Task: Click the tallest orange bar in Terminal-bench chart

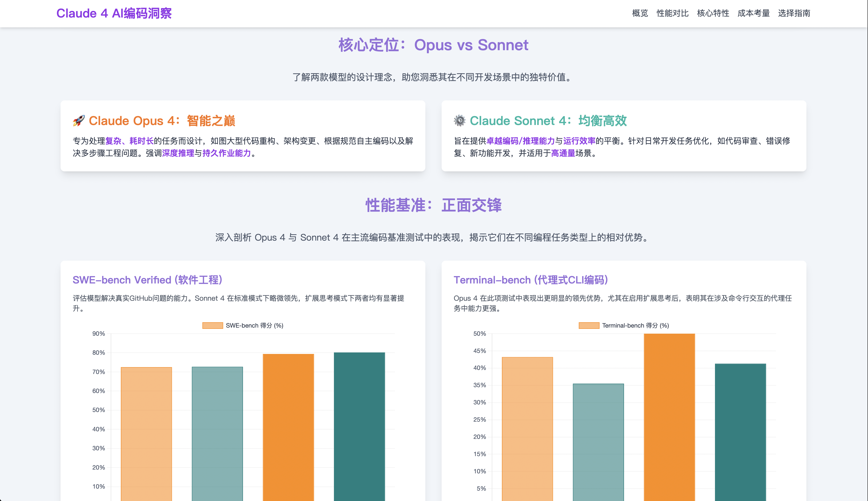Action: point(669,417)
